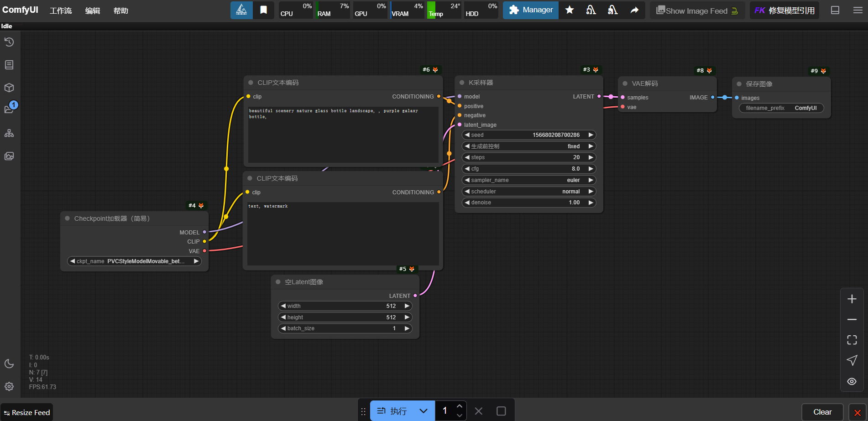Click the Clear button

point(822,412)
